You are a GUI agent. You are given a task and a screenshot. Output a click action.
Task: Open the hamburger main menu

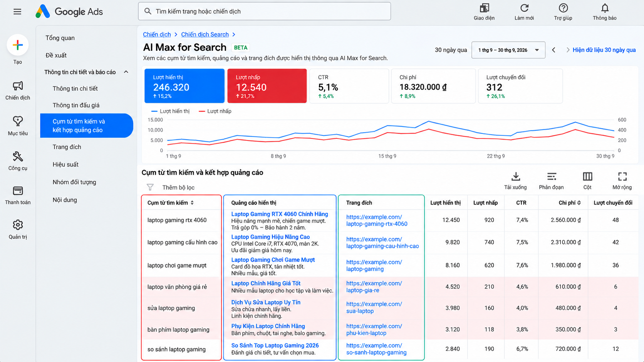pyautogui.click(x=17, y=12)
